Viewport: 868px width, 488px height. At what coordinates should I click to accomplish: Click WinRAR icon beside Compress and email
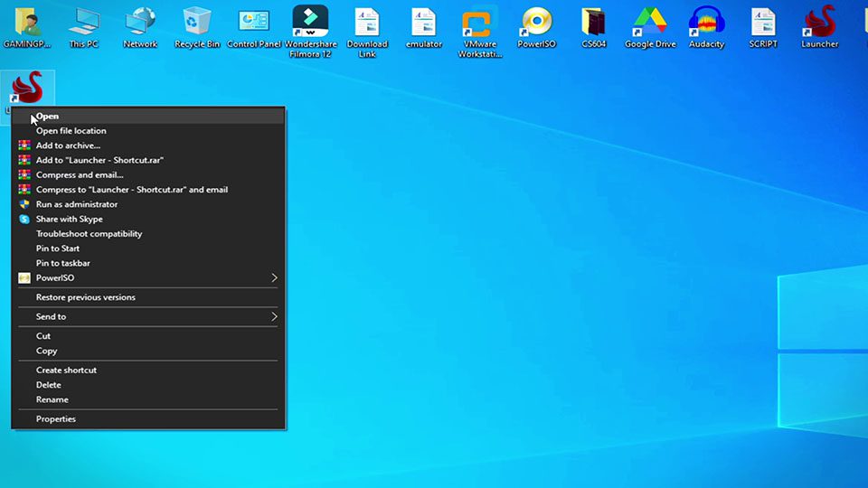tap(24, 174)
